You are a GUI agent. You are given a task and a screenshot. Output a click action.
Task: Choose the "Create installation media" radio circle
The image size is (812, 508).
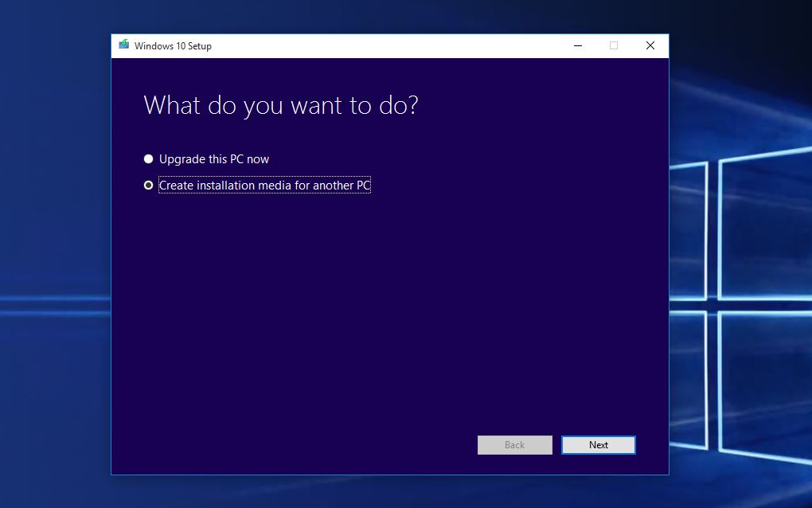point(148,186)
